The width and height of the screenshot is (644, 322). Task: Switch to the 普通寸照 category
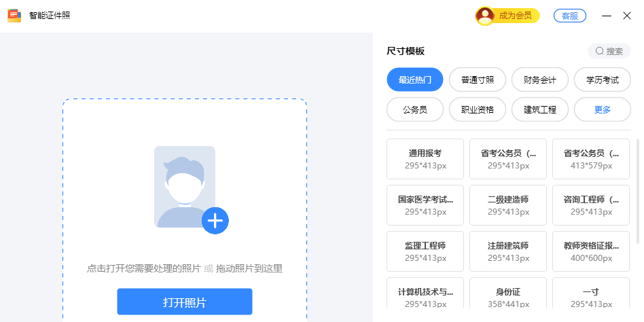(477, 79)
